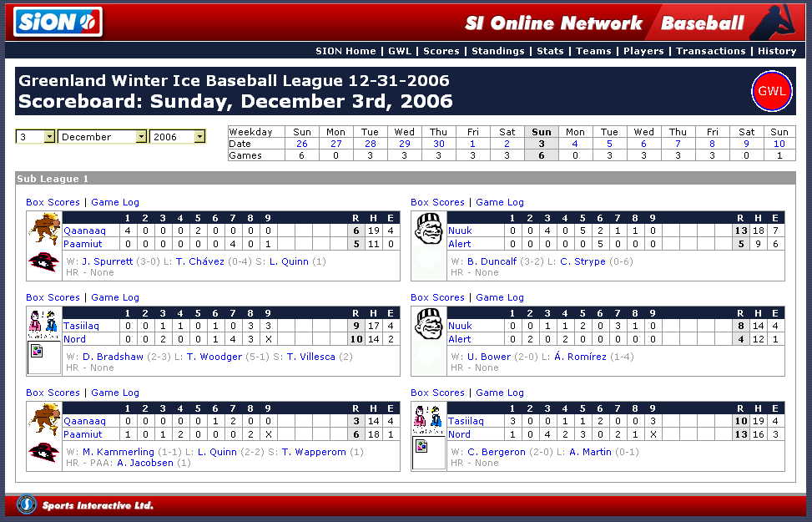Open Nord team link in 10-13 game
The image size is (812, 522).
459,434
